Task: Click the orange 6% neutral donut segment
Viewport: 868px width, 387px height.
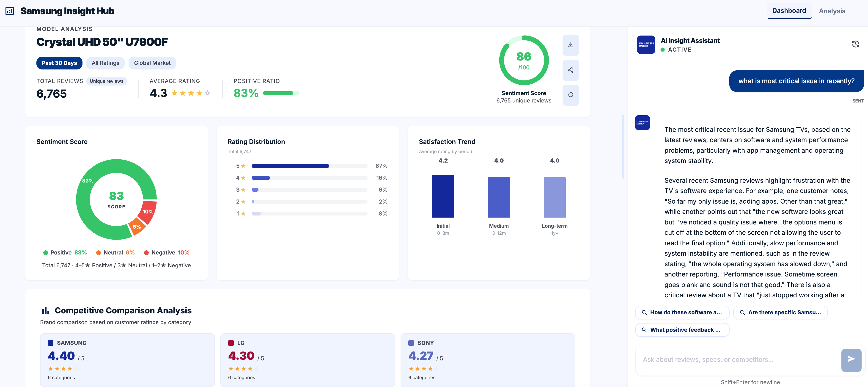Action: click(x=137, y=227)
